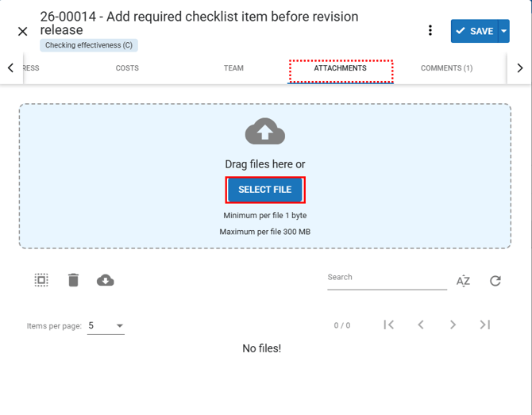This screenshot has height=415, width=532.
Task: Click the trash delete icon
Action: pyautogui.click(x=73, y=280)
